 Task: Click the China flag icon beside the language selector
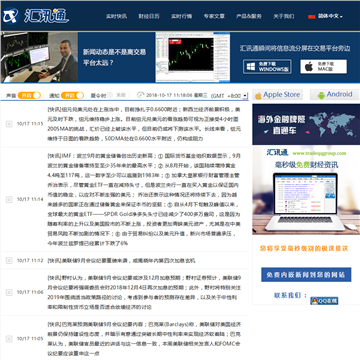(312, 16)
